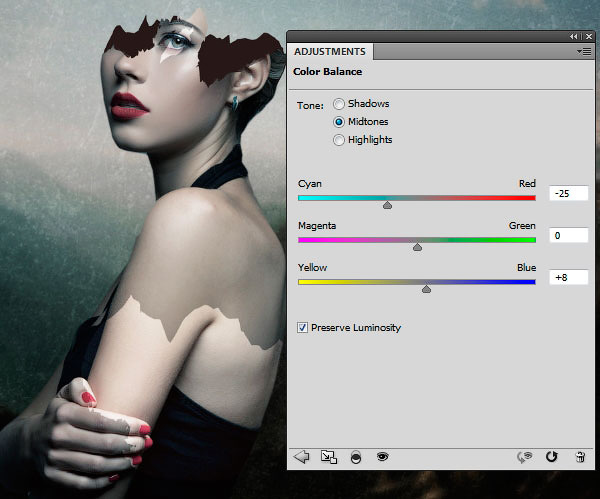Viewport: 600px width, 499px height.
Task: Click the Yellow-Blue slider handle
Action: tap(426, 289)
